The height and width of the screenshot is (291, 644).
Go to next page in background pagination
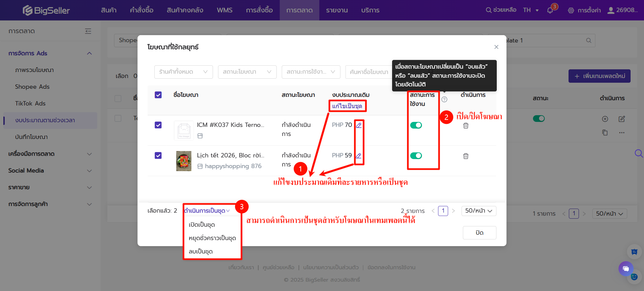584,214
